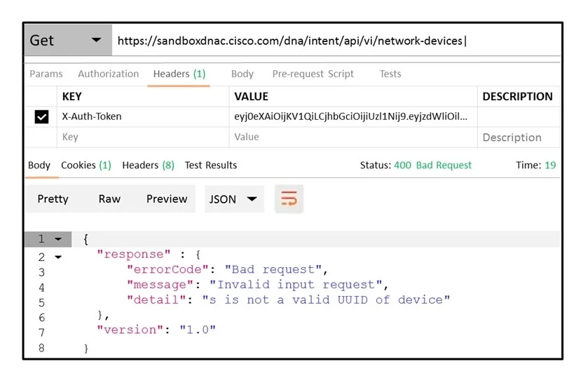Screen dimensions: 588x378
Task: Switch to Preview view
Action: [x=167, y=199]
